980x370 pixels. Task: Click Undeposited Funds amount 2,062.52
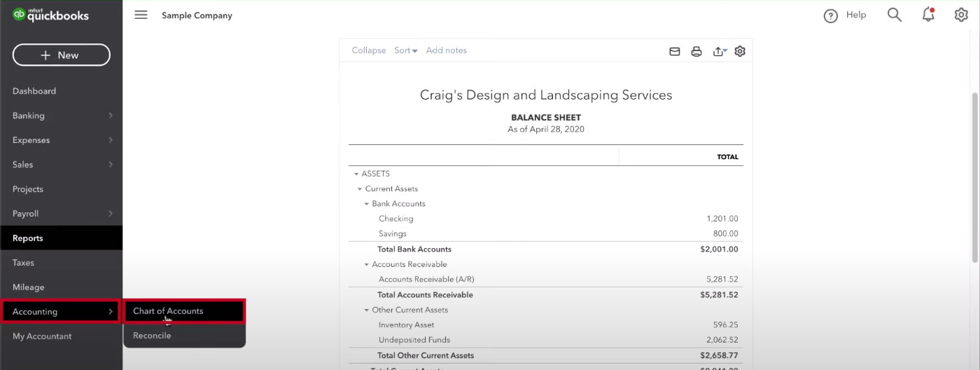722,341
